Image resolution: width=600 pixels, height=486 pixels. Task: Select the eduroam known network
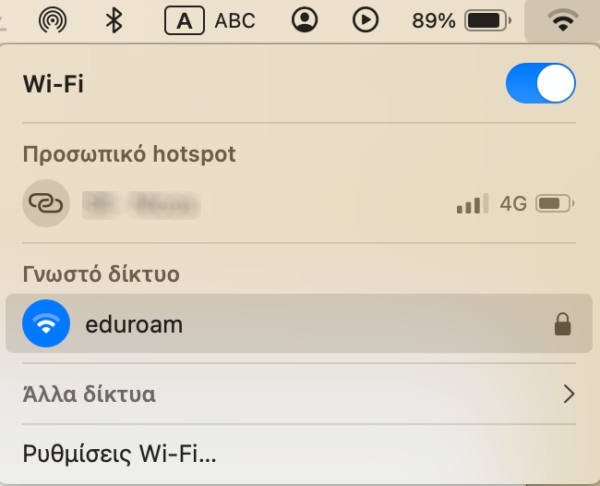click(x=299, y=323)
